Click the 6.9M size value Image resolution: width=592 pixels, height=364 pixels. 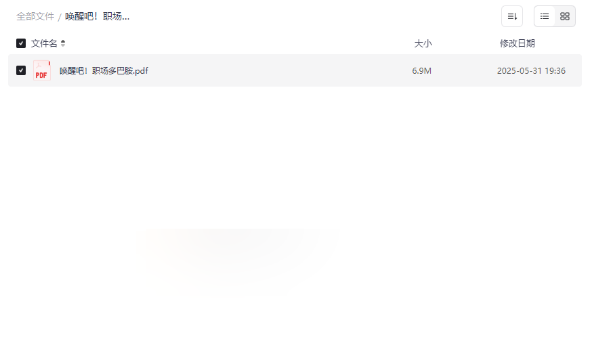(422, 71)
